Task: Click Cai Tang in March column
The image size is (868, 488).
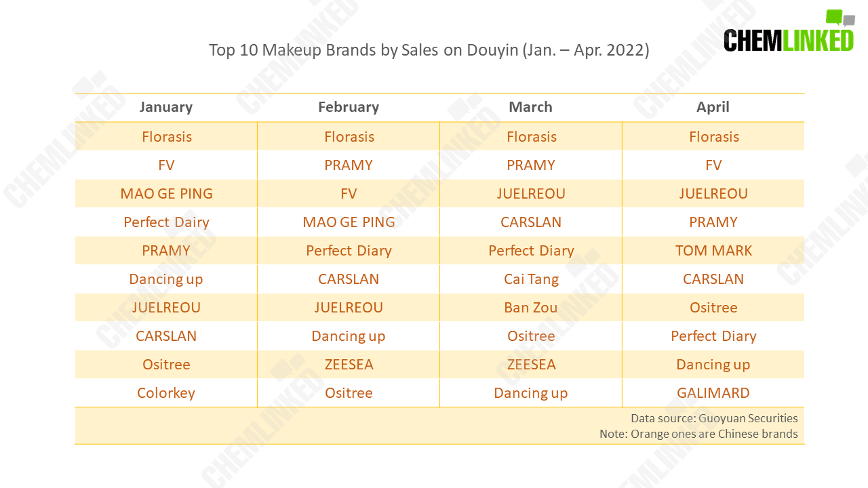Action: tap(531, 279)
